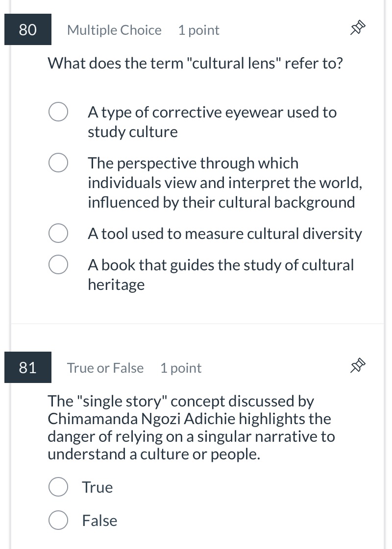Image resolution: width=392 pixels, height=549 pixels.
Task: Choose the 'perspective through which individuals view' option
Action: click(58, 163)
